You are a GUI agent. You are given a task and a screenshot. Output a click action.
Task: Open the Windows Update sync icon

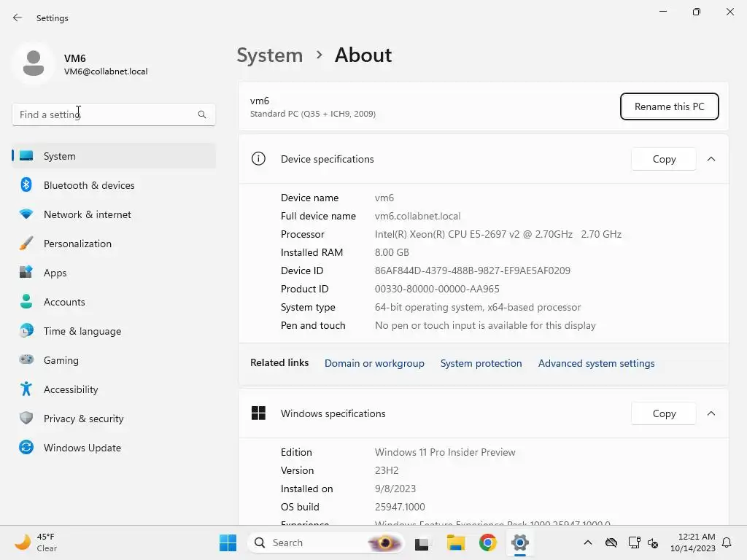(x=26, y=447)
